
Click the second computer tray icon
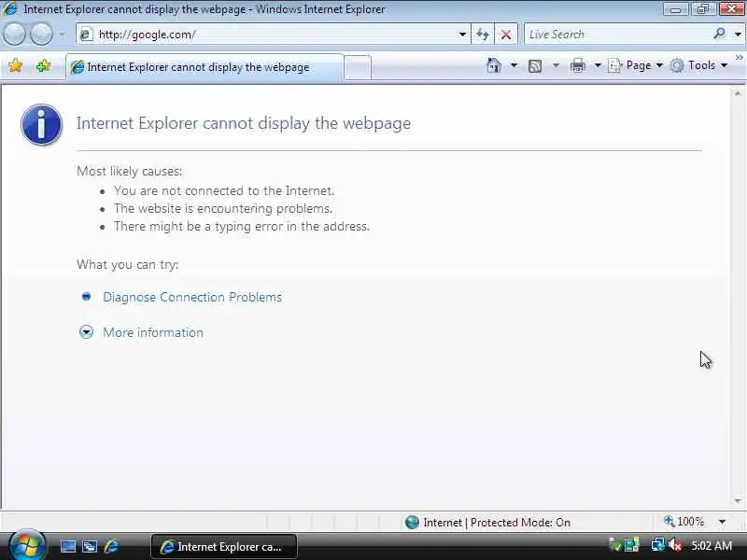coord(632,544)
